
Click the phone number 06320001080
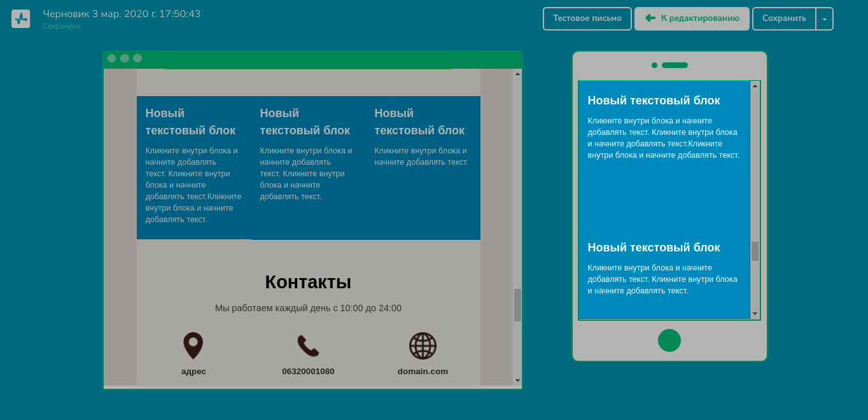(x=308, y=372)
